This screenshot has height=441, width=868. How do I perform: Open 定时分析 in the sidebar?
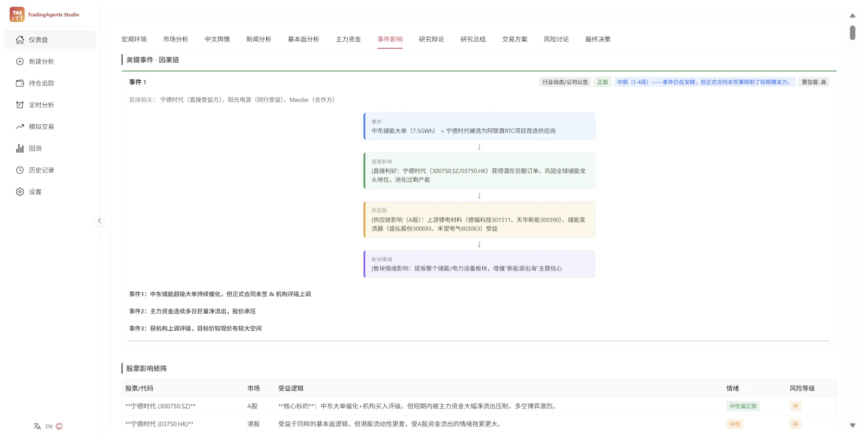click(50, 105)
